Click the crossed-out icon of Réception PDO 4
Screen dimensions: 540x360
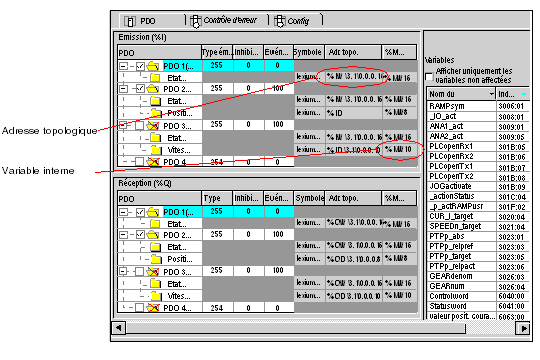(153, 307)
